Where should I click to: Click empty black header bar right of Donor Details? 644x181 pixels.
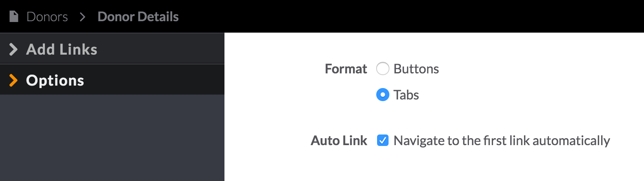(x=408, y=16)
